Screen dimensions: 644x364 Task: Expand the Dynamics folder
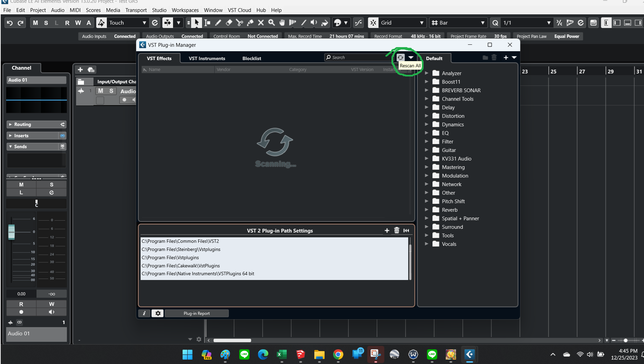(427, 124)
